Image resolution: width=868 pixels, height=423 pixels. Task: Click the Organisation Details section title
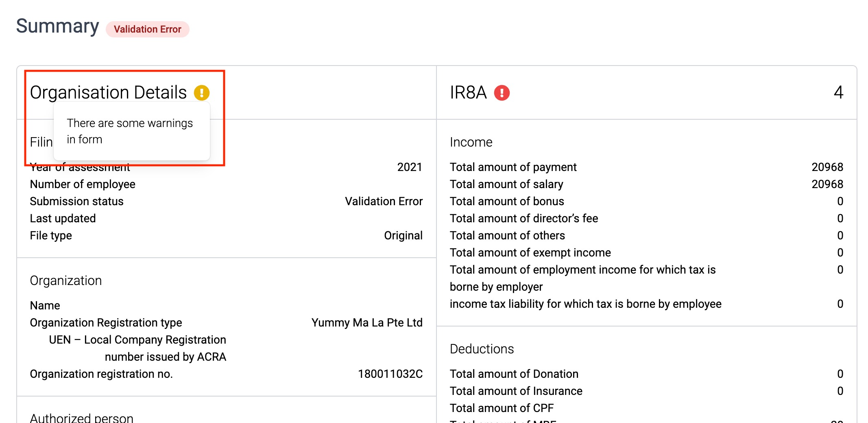tap(108, 92)
